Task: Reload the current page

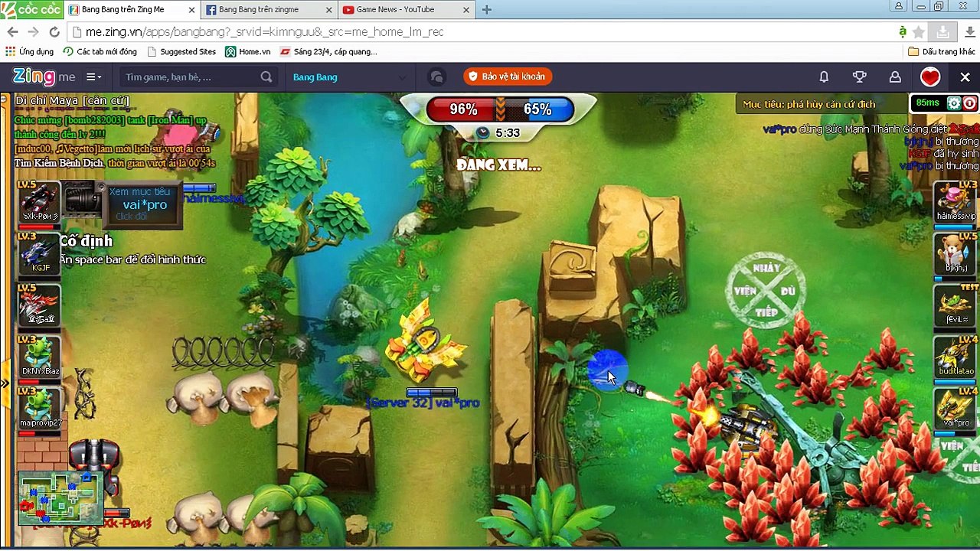Action: click(x=54, y=32)
